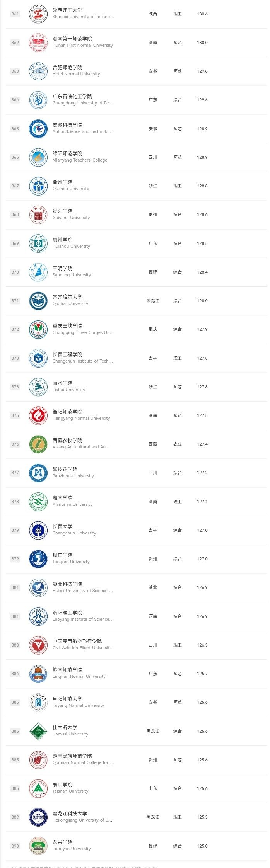
Task: Click the Shaanxi University of Technology logo
Action: tap(38, 14)
